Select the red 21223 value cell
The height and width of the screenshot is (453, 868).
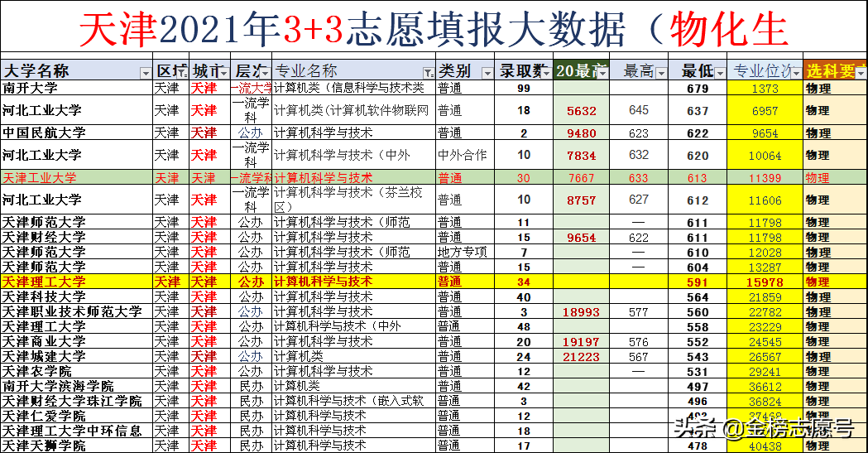(x=581, y=357)
